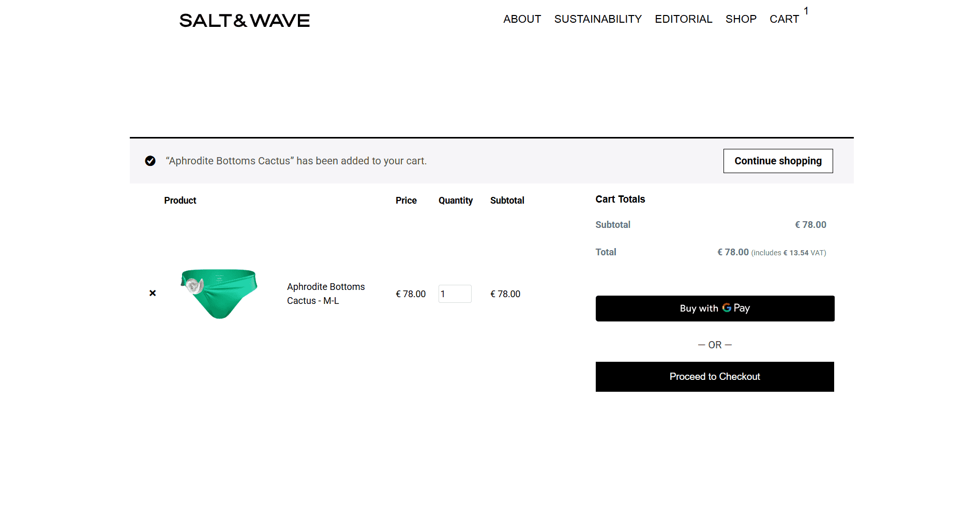Screen dimensions: 980x507
Task: Click the Cart Totals heading
Action: point(620,199)
